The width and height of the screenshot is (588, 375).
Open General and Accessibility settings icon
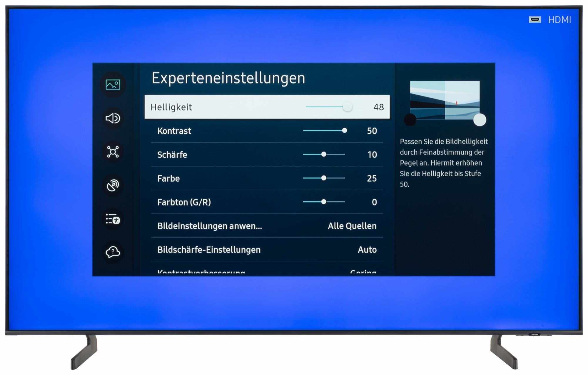pos(113,219)
